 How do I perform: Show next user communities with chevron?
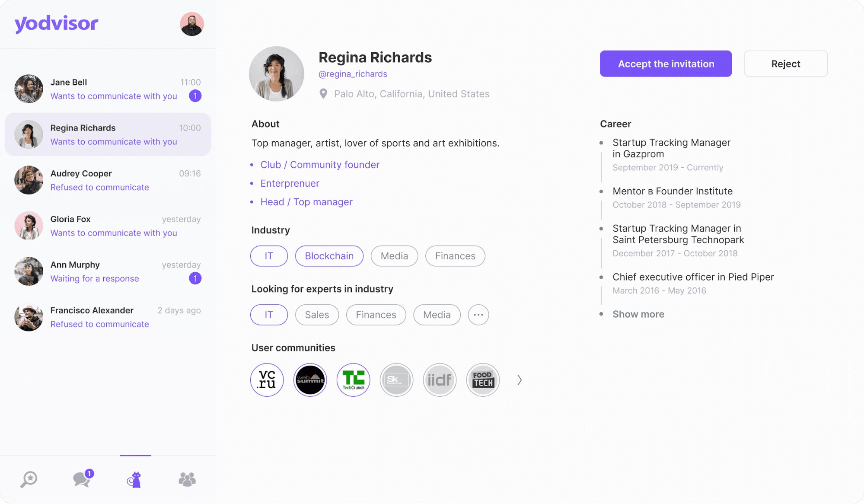520,380
